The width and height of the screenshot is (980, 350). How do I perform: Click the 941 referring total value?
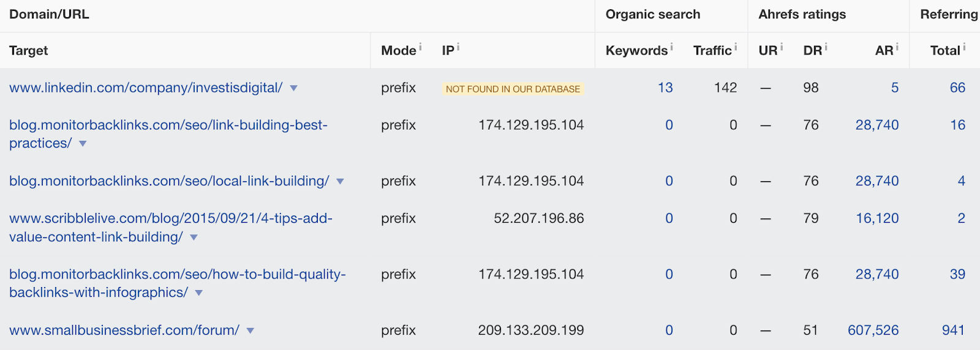tap(953, 330)
